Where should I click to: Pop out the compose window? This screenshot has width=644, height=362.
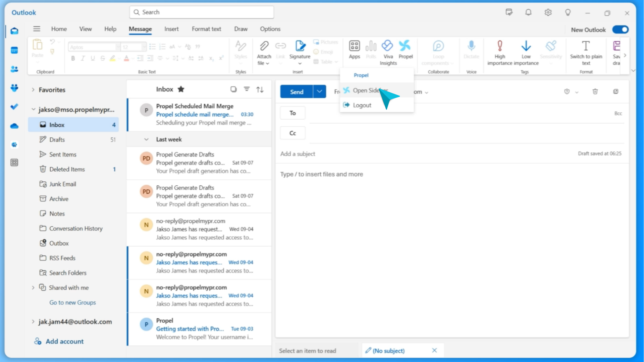coord(616,92)
